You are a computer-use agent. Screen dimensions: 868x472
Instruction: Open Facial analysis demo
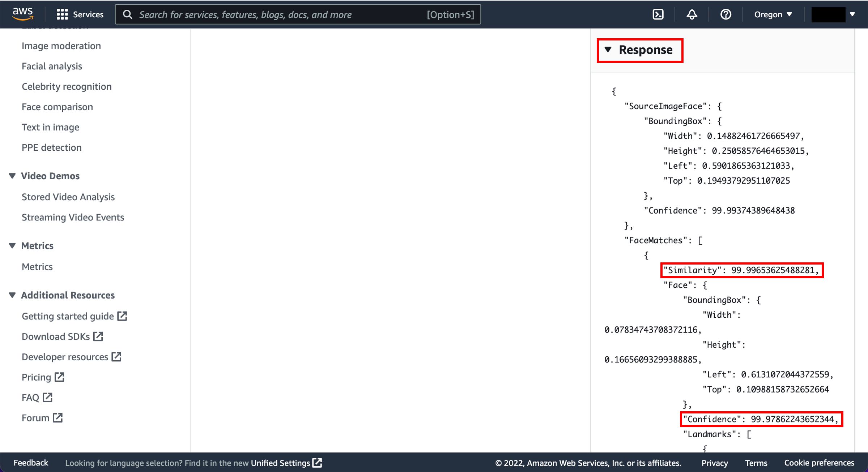[52, 66]
